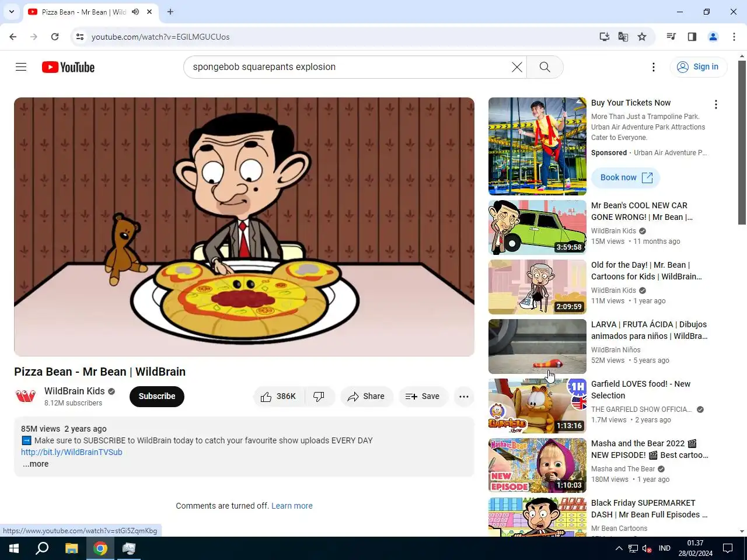The height and width of the screenshot is (560, 747).
Task: Go back to previous page
Action: pyautogui.click(x=13, y=37)
